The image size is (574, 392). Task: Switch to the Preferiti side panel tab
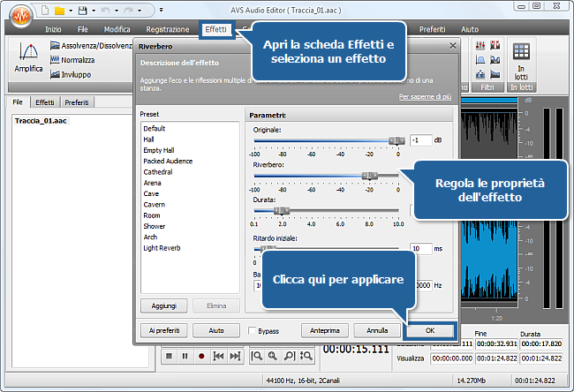pyautogui.click(x=77, y=102)
